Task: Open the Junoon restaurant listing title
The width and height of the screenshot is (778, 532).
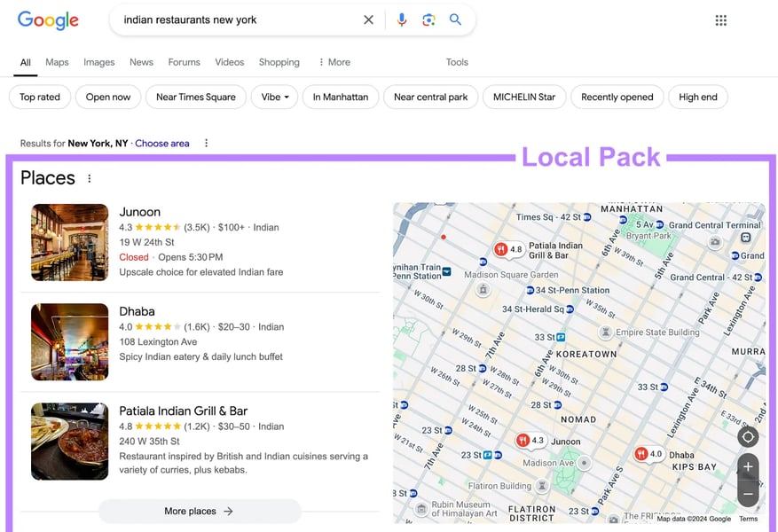Action: 140,212
